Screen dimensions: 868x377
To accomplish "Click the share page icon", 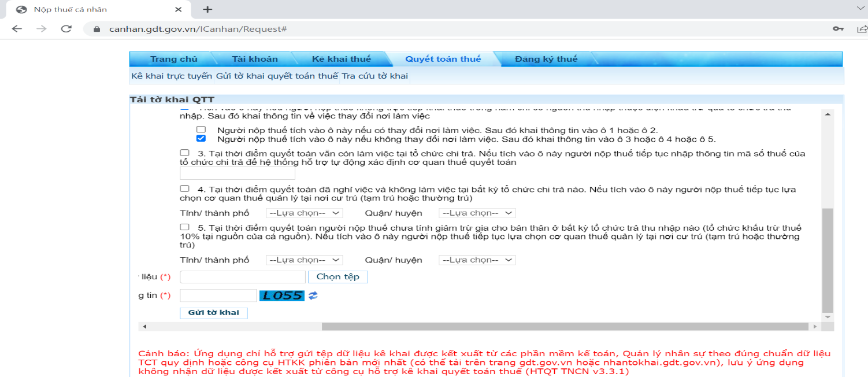I will pos(862,29).
